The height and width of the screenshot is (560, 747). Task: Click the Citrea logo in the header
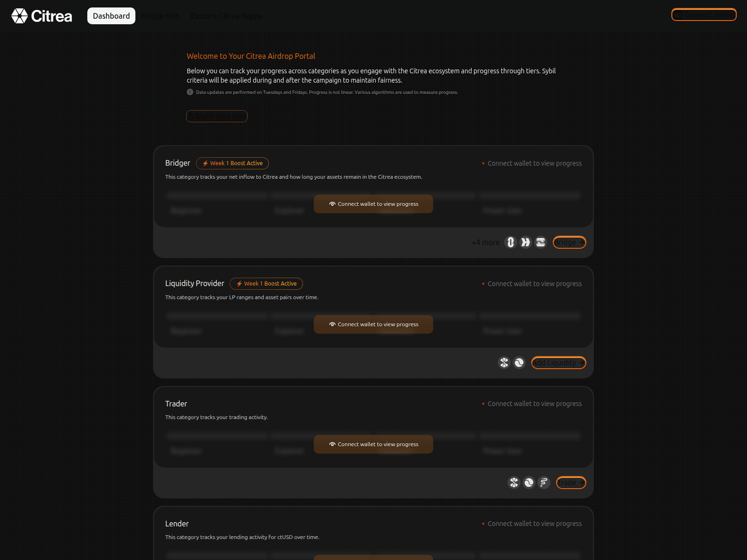[x=42, y=16]
